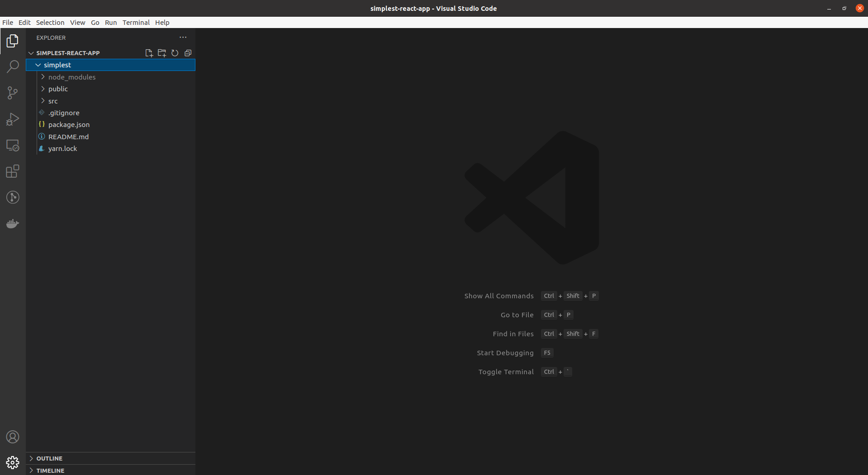Open the Source Control view
Image resolution: width=868 pixels, height=475 pixels.
pos(13,93)
